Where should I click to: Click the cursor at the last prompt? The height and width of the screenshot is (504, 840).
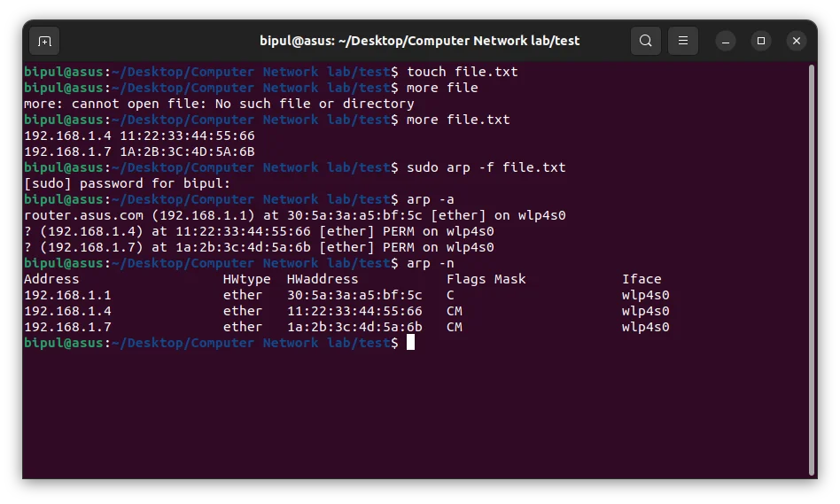point(410,343)
